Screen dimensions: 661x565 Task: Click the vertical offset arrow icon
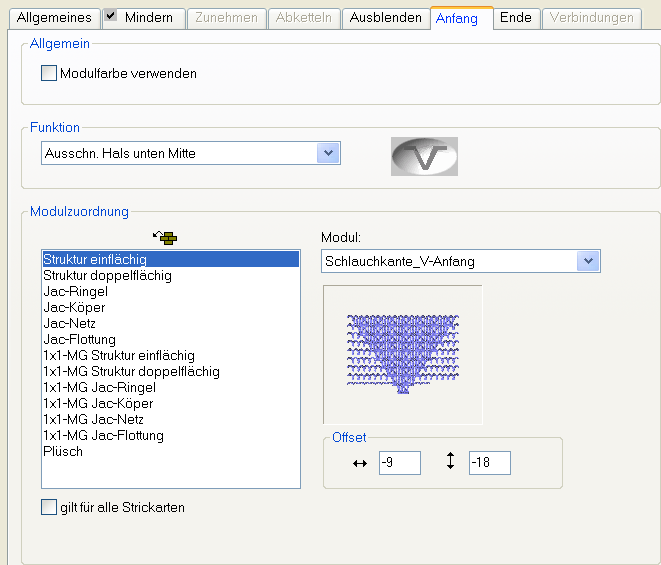[450, 462]
